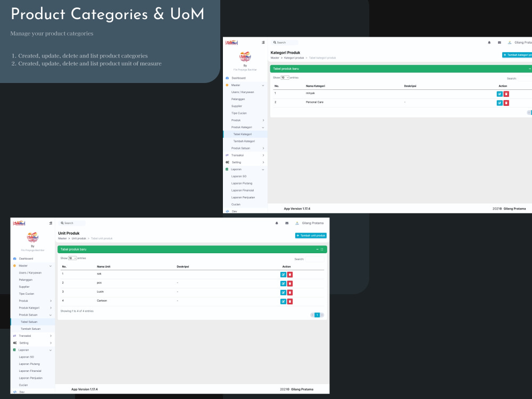
Task: Click Unit produk breadcrumb link
Action: [x=79, y=238]
